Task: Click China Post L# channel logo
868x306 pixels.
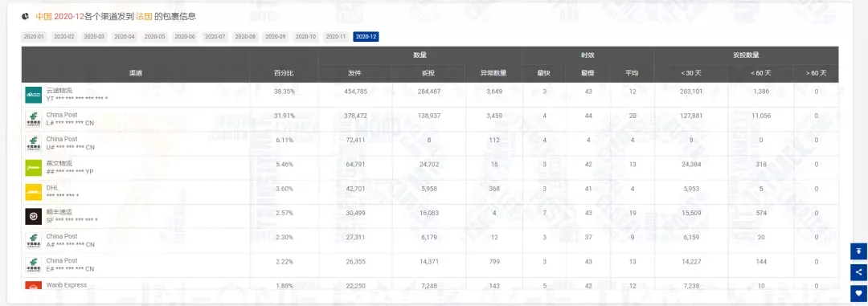Action: 33,119
